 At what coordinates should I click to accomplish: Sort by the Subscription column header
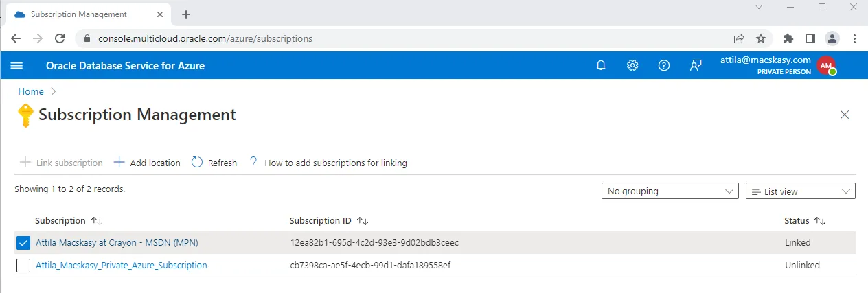click(69, 221)
